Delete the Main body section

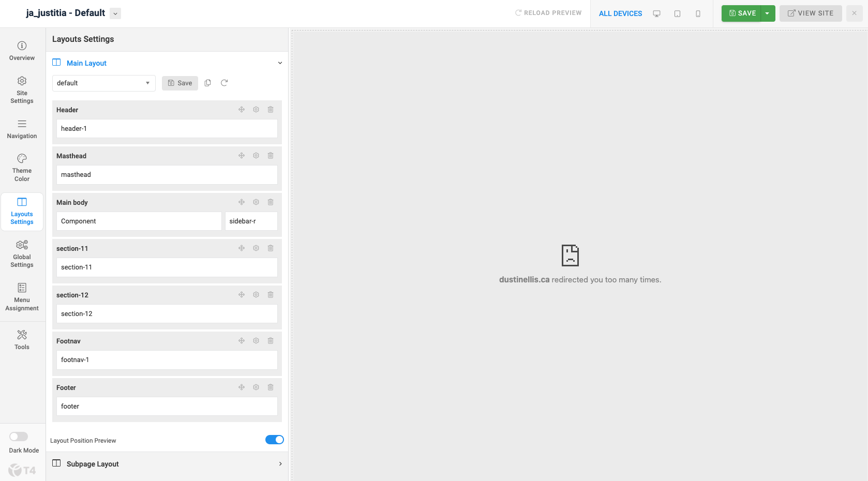[271, 202]
